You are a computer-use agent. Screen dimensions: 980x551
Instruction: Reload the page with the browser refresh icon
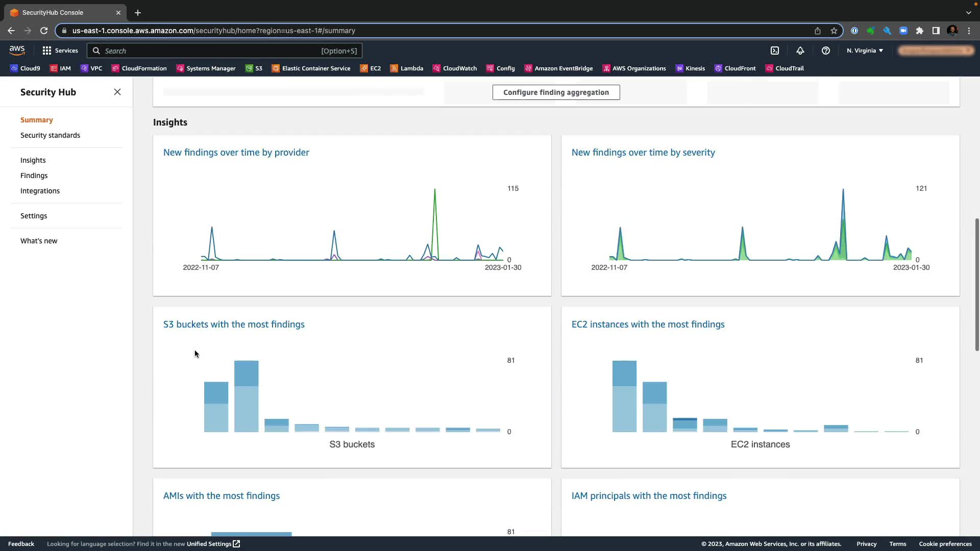(x=44, y=31)
